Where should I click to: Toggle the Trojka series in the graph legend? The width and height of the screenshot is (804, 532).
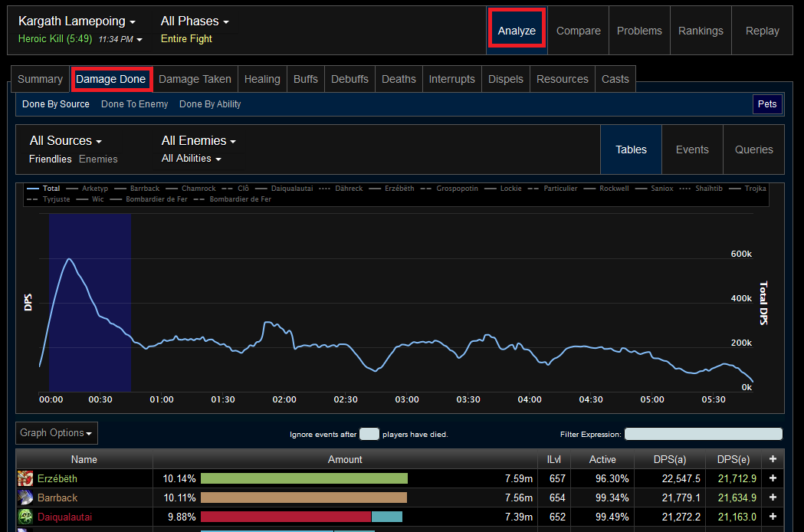coord(747,189)
